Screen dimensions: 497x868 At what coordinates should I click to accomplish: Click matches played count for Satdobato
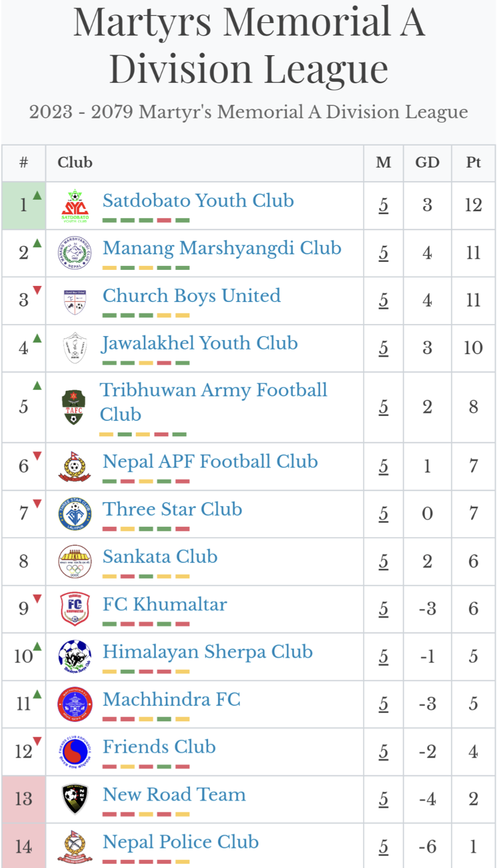[x=384, y=205]
